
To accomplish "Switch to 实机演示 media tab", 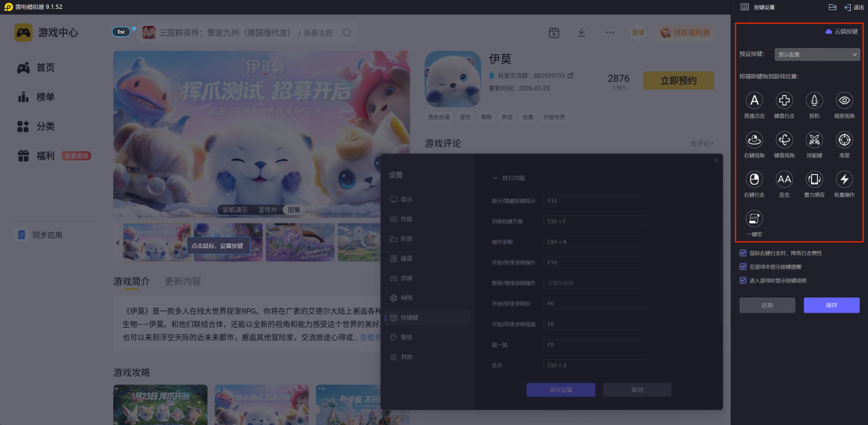I will click(x=235, y=210).
